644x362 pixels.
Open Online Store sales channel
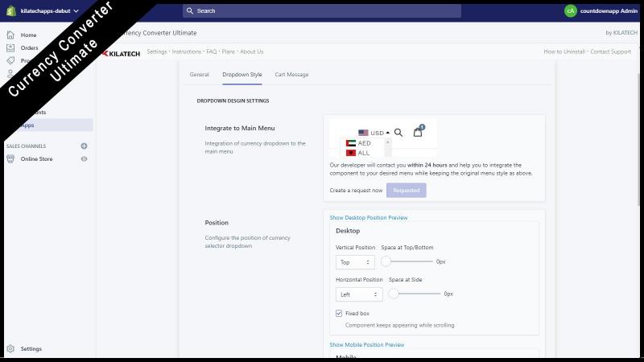point(36,158)
